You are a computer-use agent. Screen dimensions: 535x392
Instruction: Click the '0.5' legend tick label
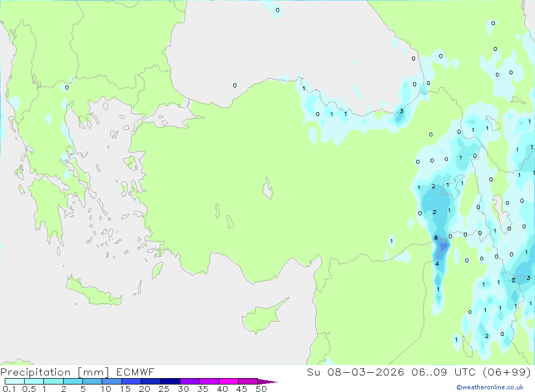(29, 389)
